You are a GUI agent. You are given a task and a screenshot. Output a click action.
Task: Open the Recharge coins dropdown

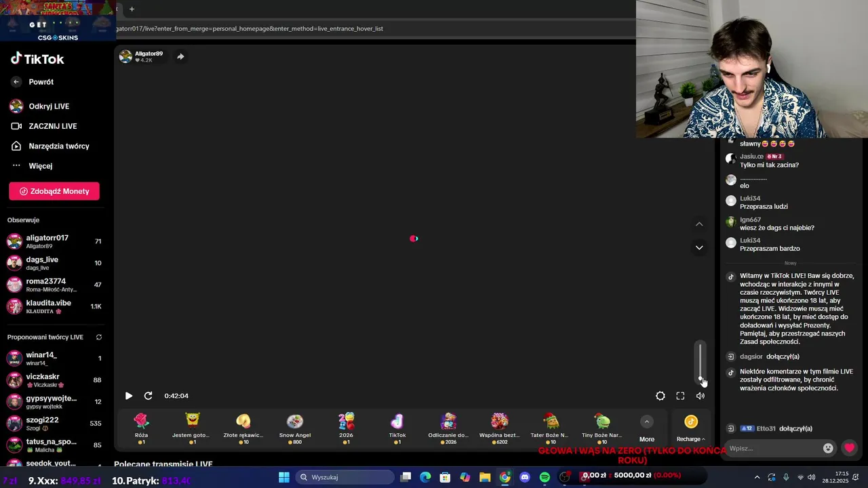pos(691,429)
